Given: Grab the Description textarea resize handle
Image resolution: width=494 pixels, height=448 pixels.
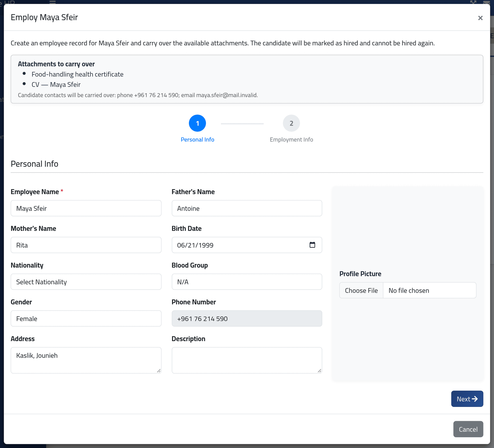Looking at the screenshot, I should tap(319, 371).
